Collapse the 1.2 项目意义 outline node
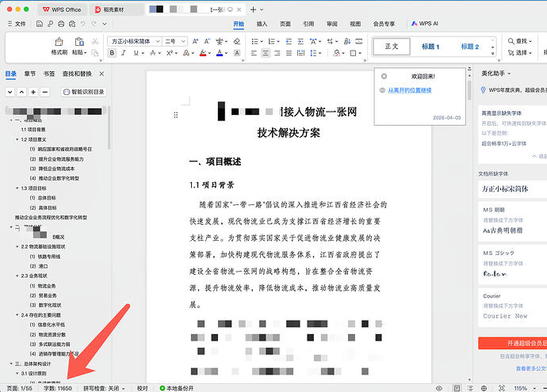Screen dimensions: 547x392 pos(17,139)
